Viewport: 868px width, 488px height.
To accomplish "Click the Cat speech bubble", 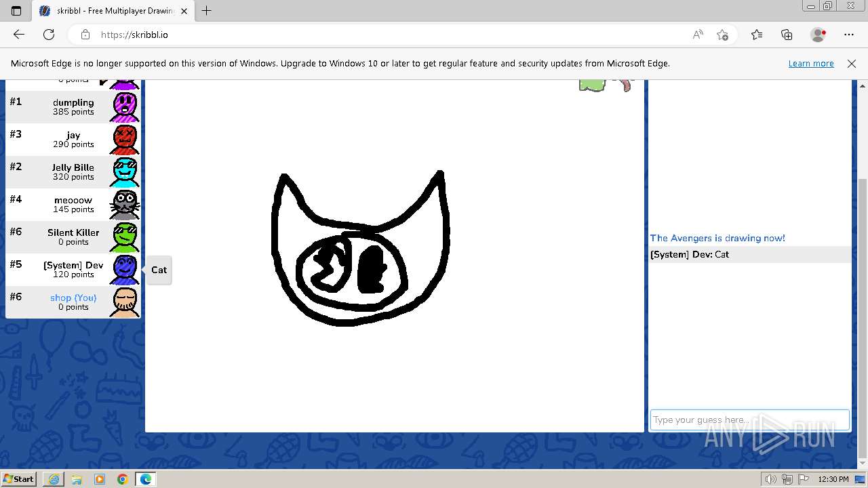I will tap(159, 270).
